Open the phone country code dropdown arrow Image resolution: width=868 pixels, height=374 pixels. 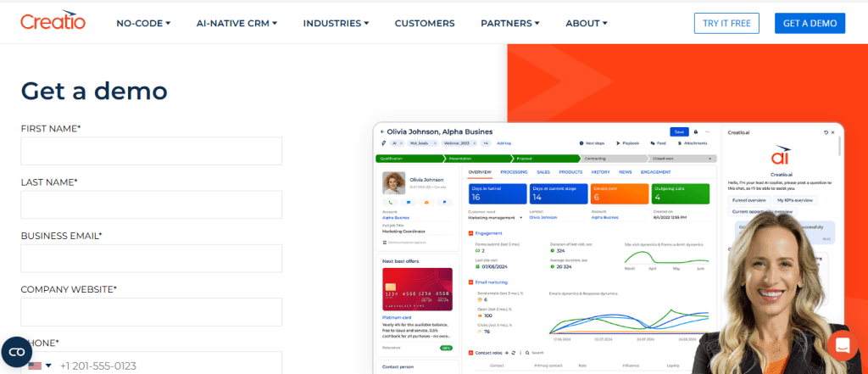click(x=48, y=366)
